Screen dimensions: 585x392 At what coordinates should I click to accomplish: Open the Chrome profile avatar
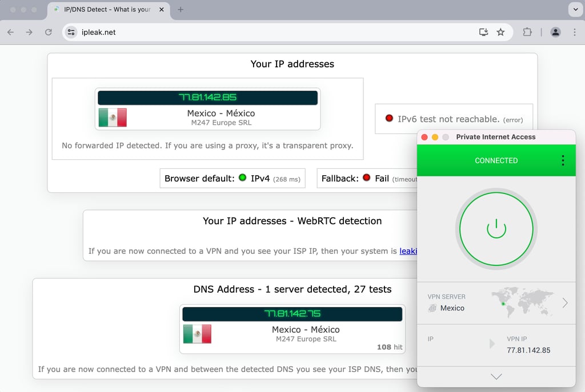[555, 32]
